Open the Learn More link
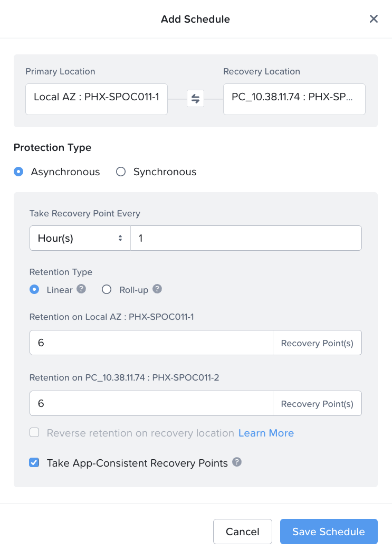This screenshot has width=392, height=559. click(266, 433)
